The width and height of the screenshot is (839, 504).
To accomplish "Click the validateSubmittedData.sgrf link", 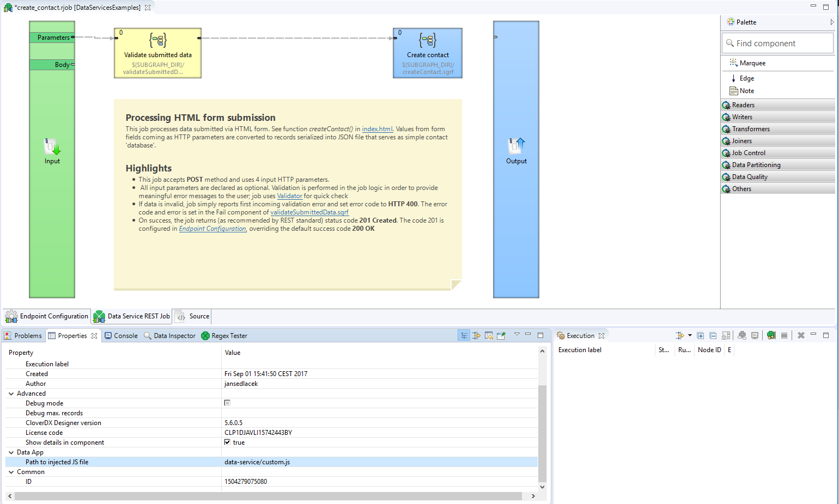I will click(x=309, y=212).
